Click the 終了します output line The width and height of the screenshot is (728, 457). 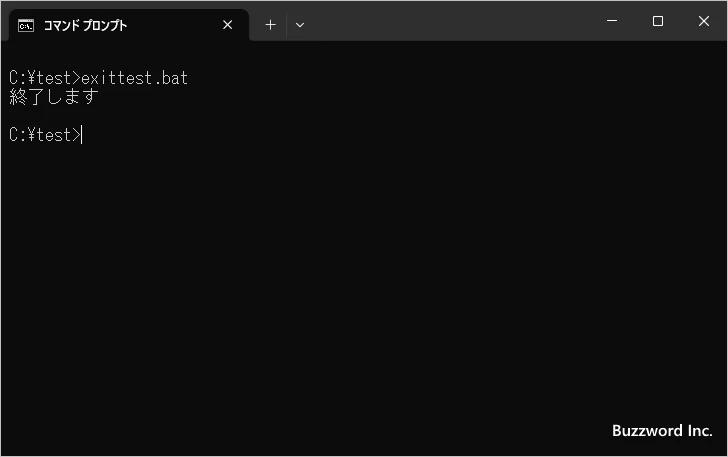[54, 97]
